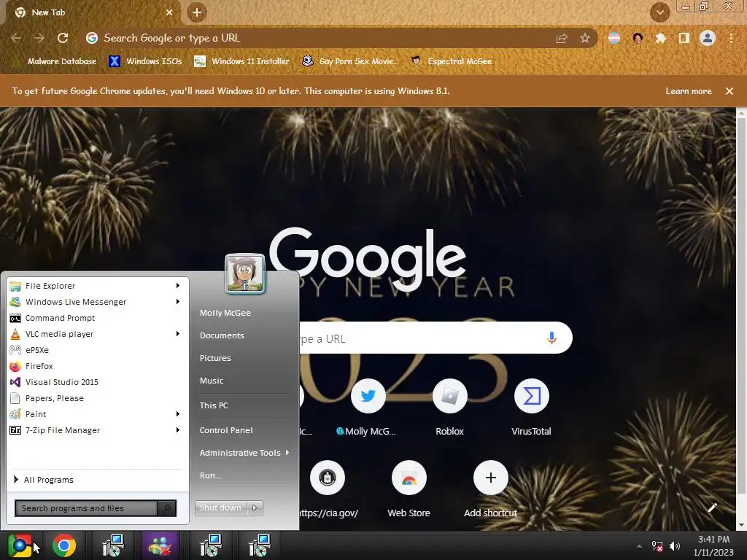Click the user account picture in Start menu
The image size is (747, 560).
[x=245, y=274]
